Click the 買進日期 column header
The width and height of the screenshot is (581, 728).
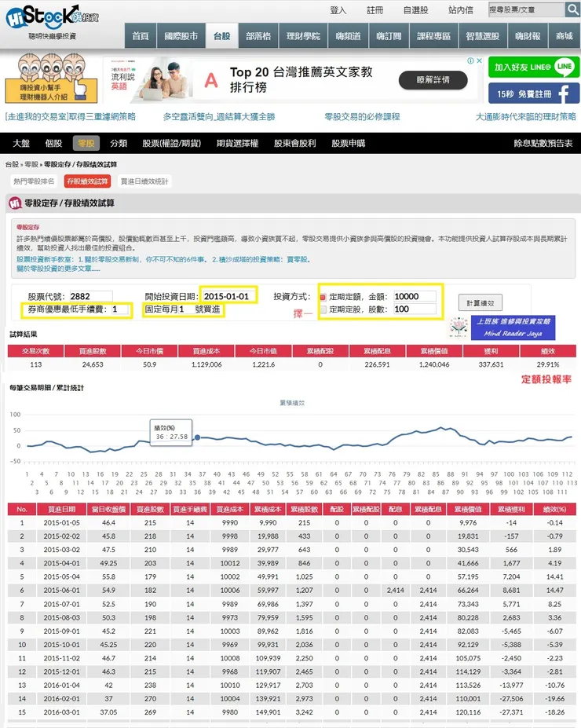pos(62,510)
